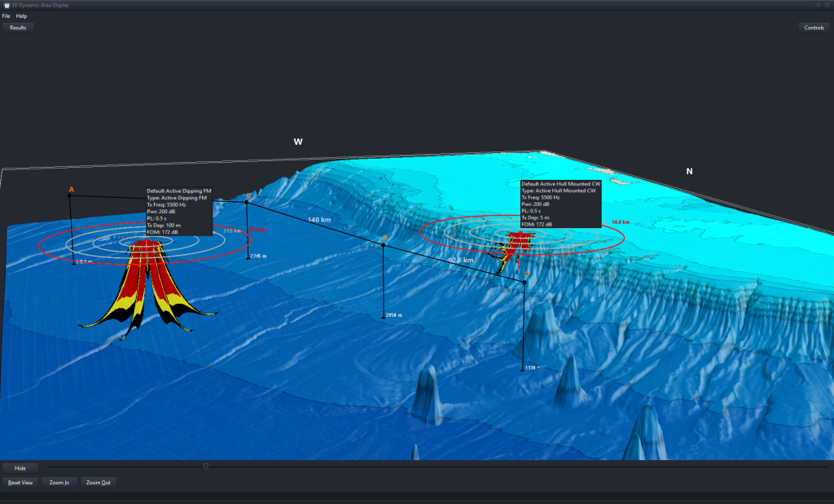Open the File menu
Viewport: 834px width, 504px height.
6,15
